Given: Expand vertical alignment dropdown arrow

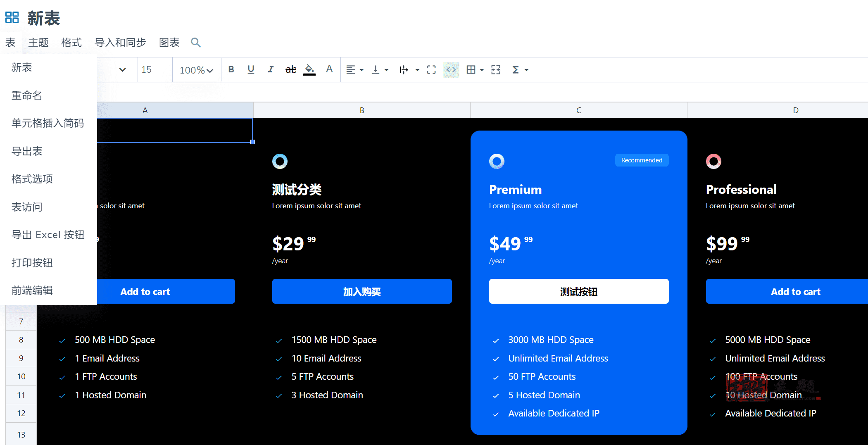Looking at the screenshot, I should [x=387, y=70].
